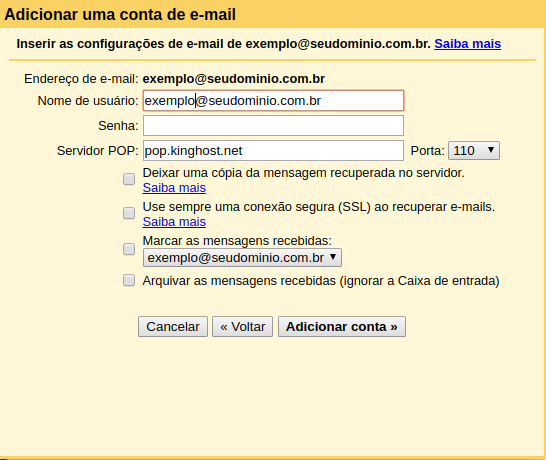Open 'Saiba mais' under the SSL option

click(x=174, y=222)
